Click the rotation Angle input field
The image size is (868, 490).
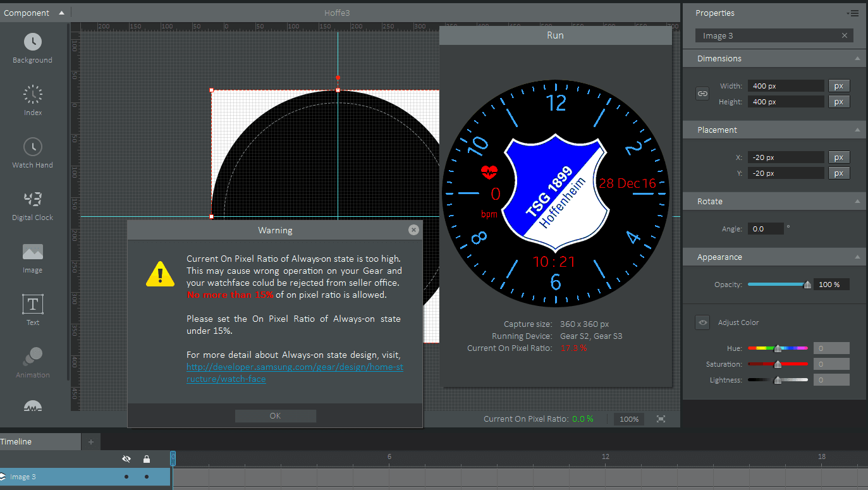(x=766, y=229)
